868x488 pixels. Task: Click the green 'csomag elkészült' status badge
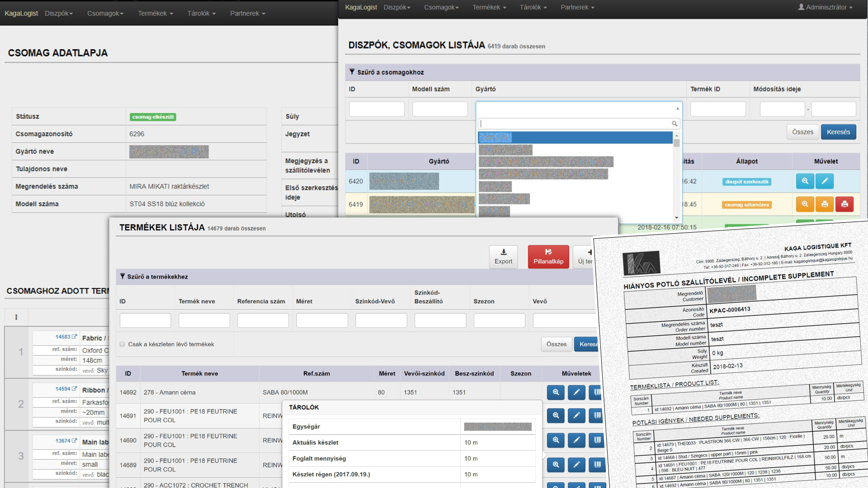[x=153, y=117]
